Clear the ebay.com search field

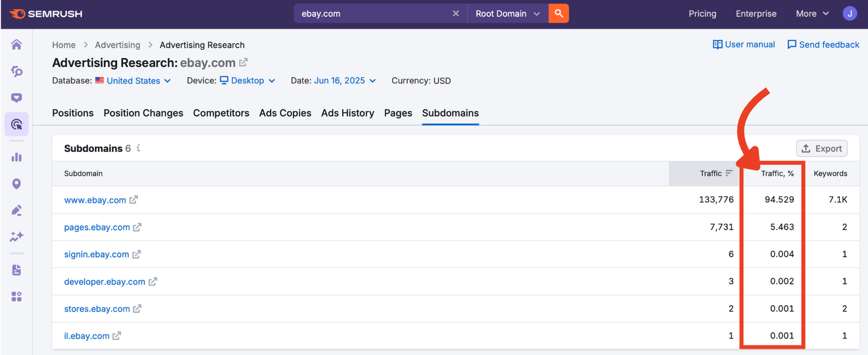point(456,14)
